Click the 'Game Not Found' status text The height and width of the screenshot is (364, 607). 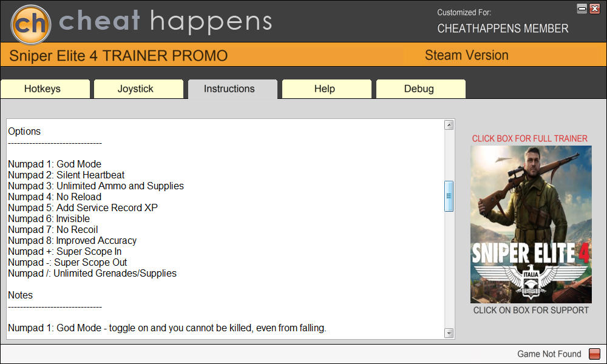coord(549,354)
